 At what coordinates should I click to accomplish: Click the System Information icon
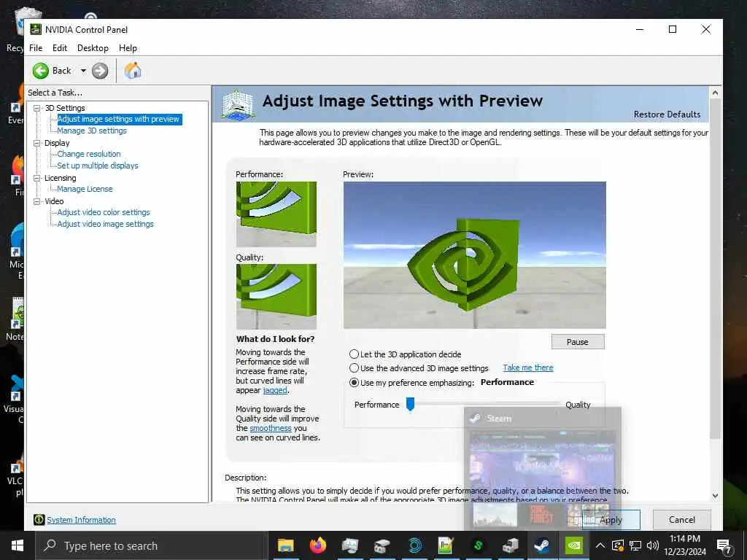pyautogui.click(x=39, y=519)
